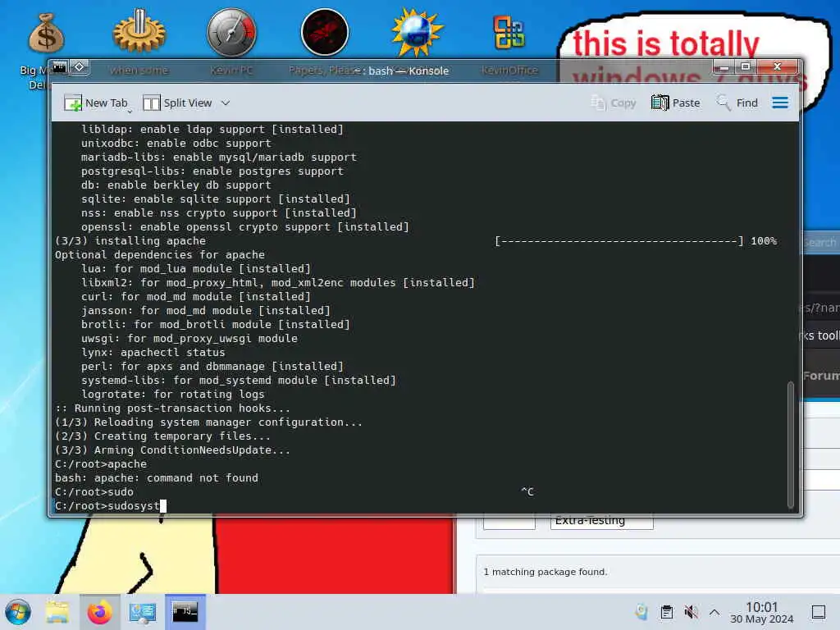Click the Extra-Testing field in the browser
This screenshot has height=630, width=840.
pos(601,521)
